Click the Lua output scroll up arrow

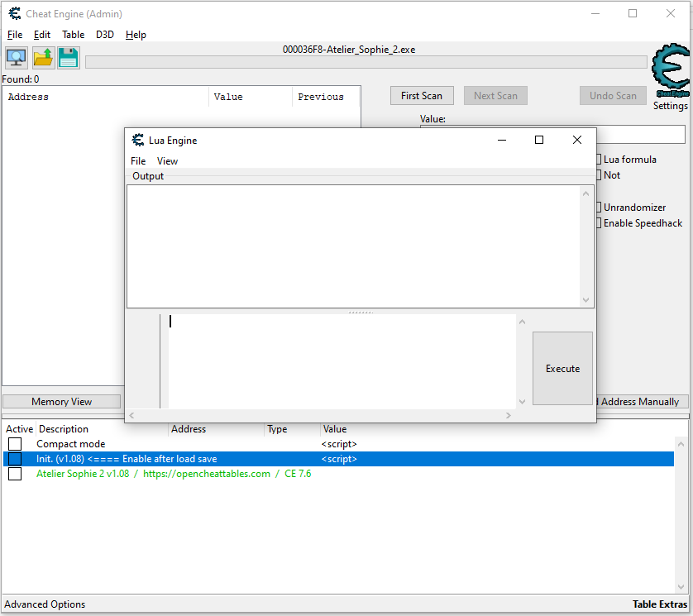click(x=586, y=193)
